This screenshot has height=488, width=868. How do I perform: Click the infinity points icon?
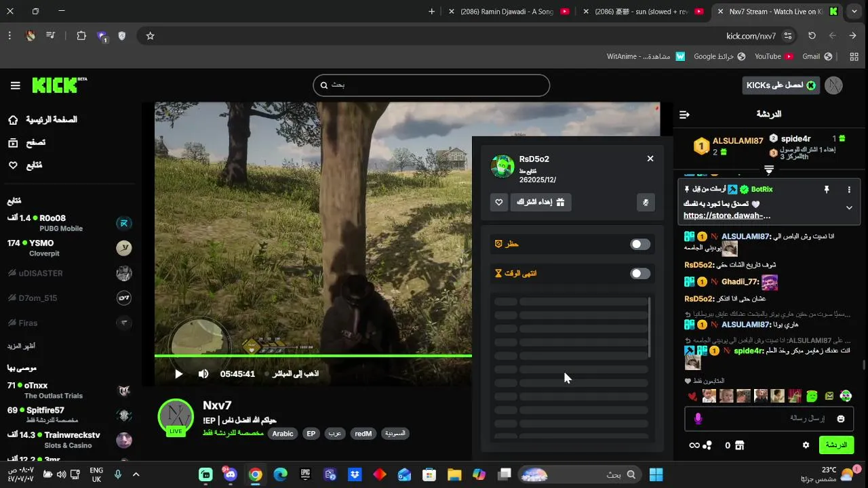point(694,445)
